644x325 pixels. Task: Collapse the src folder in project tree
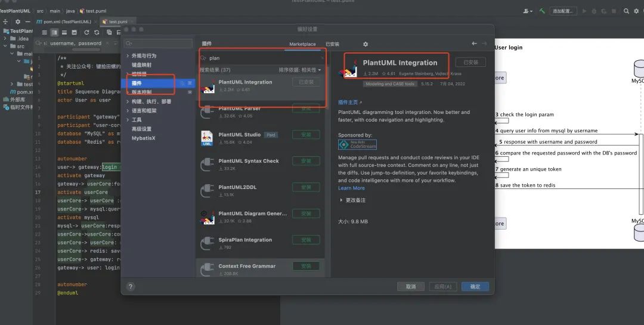(x=5, y=46)
